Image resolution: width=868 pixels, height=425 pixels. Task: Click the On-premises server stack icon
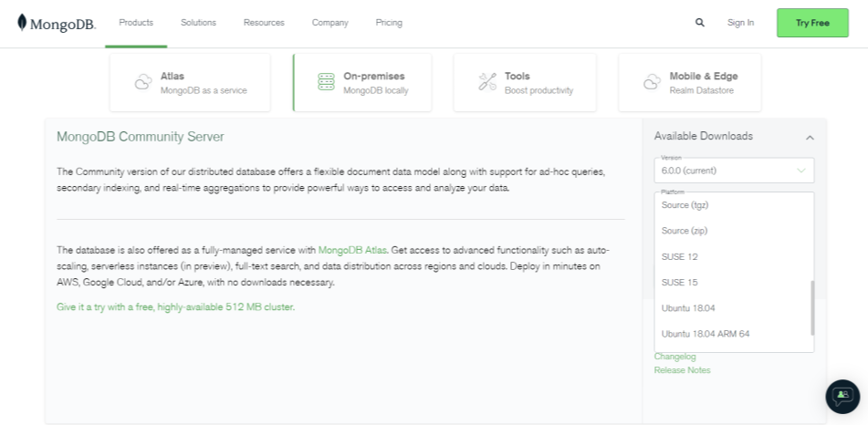(326, 82)
